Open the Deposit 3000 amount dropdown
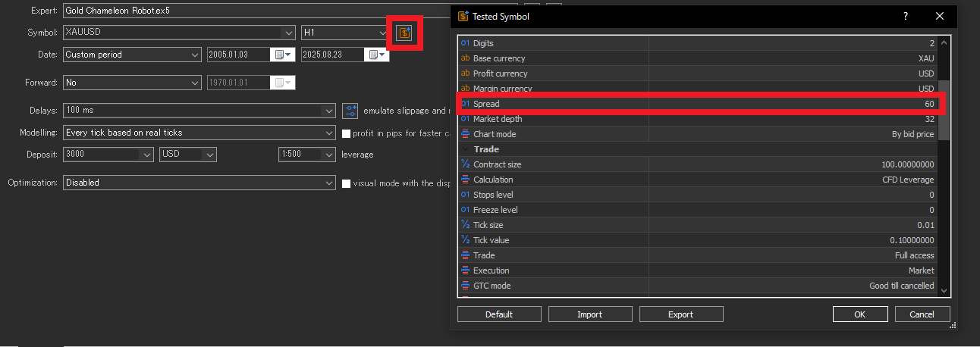The image size is (980, 347). point(146,155)
